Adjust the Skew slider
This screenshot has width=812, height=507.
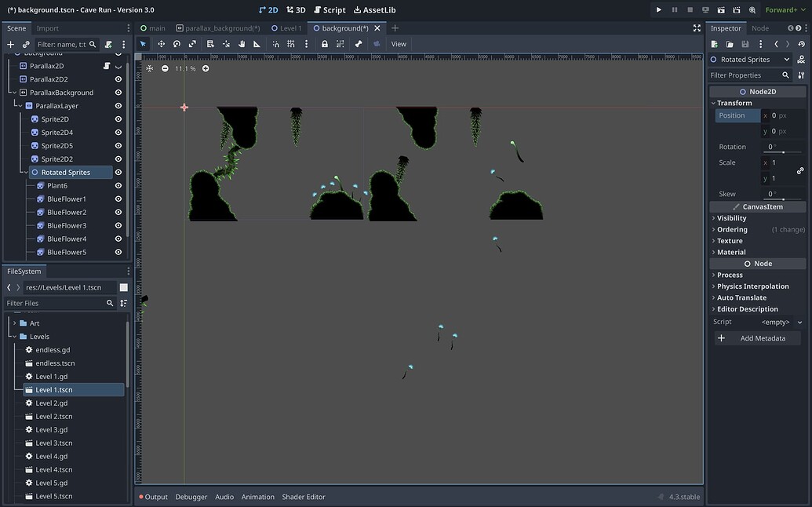coord(783,199)
